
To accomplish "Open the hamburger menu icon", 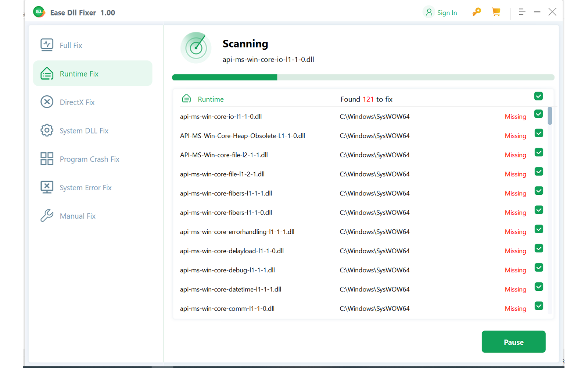I will pos(522,12).
